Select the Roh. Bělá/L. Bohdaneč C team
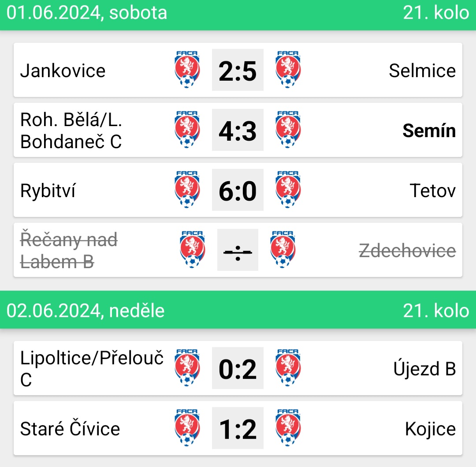 (x=71, y=131)
